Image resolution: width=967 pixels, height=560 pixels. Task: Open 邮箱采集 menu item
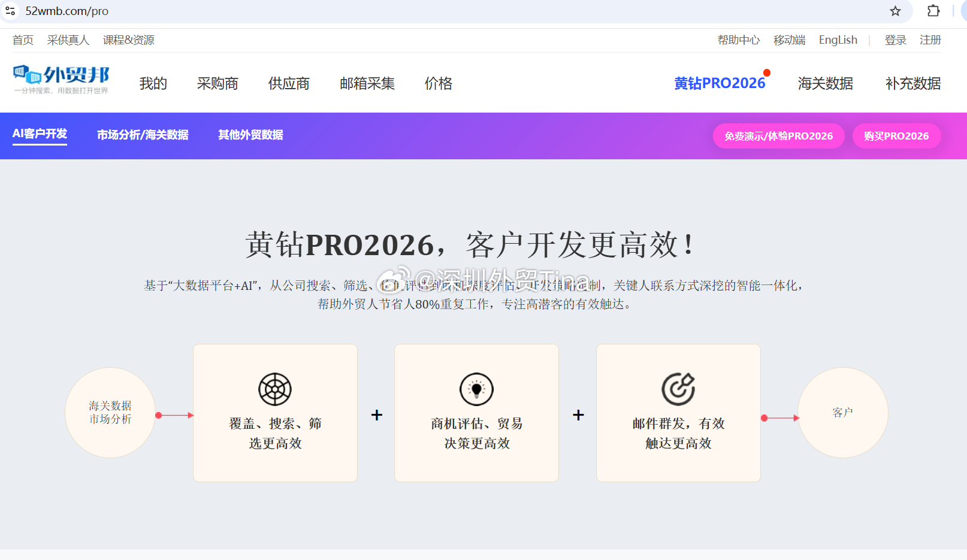tap(367, 83)
